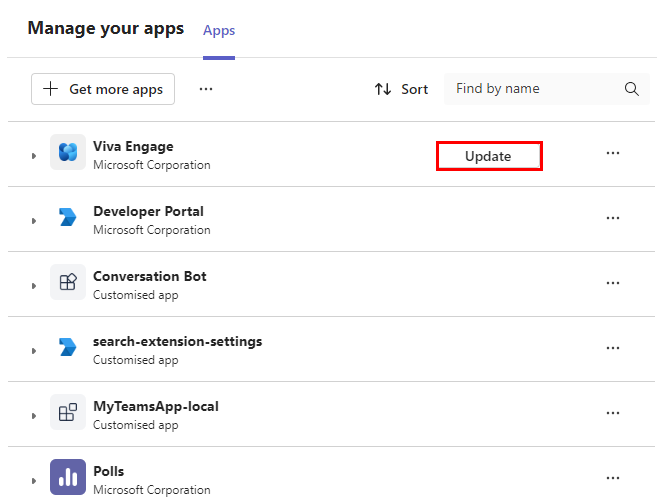Focus the Find by name search field
The height and width of the screenshot is (502, 657).
(535, 89)
